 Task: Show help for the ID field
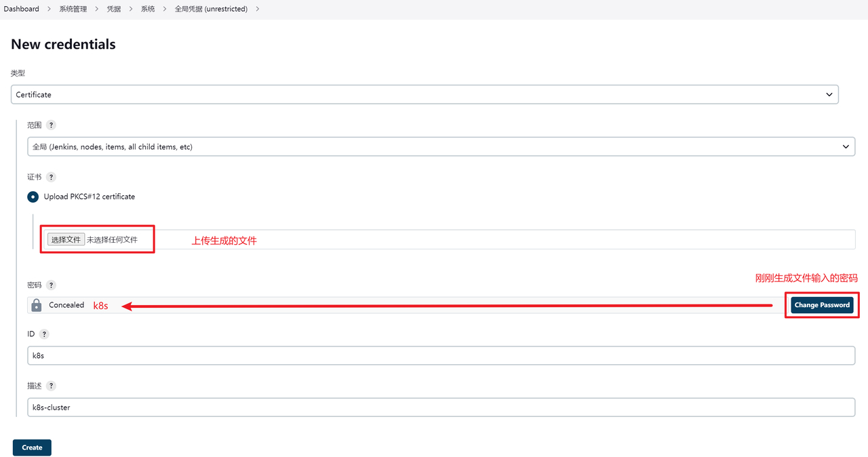pos(44,334)
